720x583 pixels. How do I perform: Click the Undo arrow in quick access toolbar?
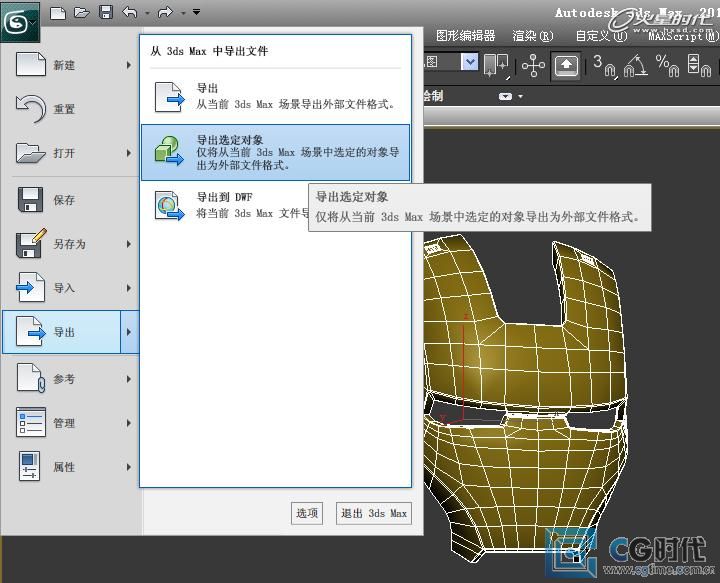(x=130, y=12)
